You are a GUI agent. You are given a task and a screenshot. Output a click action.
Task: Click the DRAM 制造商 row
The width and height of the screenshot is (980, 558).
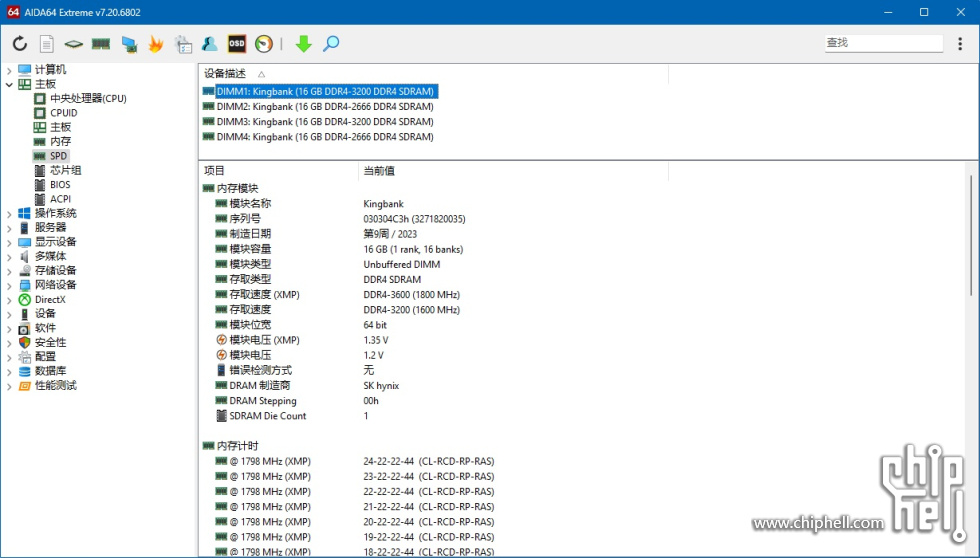[x=307, y=386]
